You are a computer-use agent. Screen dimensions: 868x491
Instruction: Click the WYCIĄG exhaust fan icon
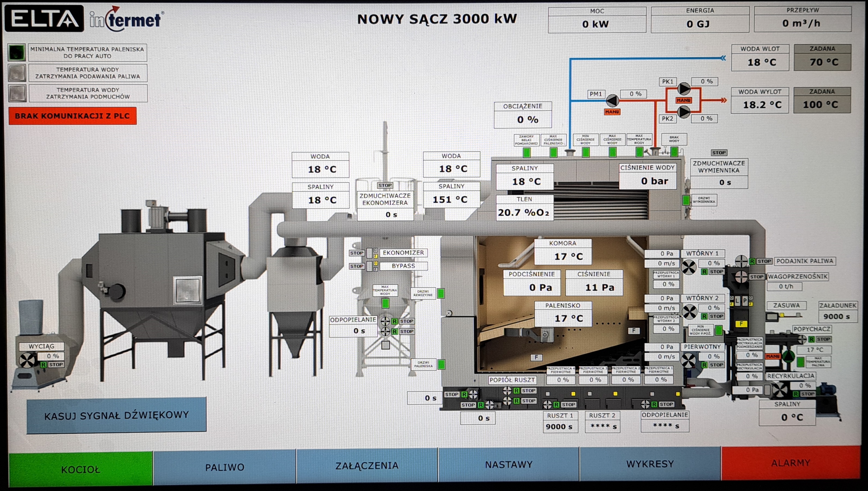(x=27, y=360)
